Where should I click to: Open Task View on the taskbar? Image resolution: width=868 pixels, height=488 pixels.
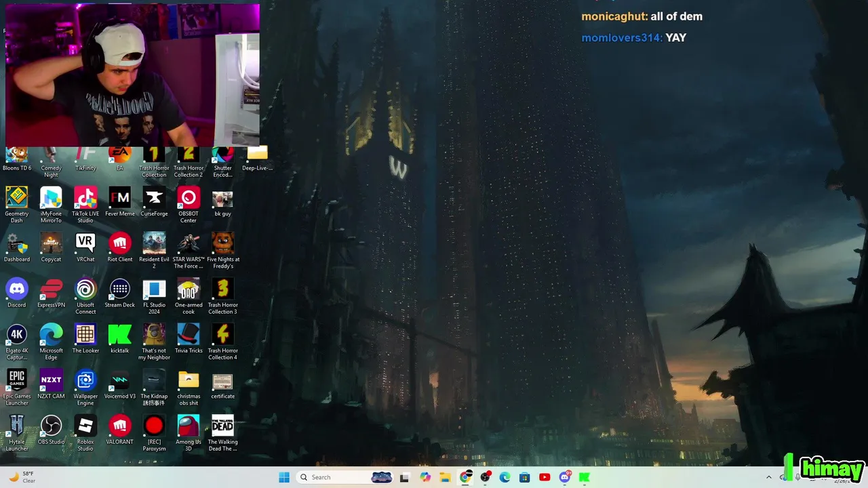404,477
